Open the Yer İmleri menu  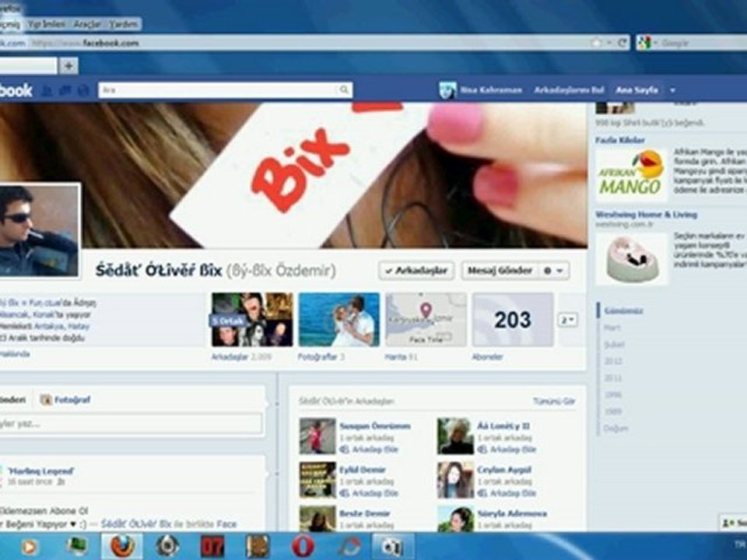(x=46, y=24)
